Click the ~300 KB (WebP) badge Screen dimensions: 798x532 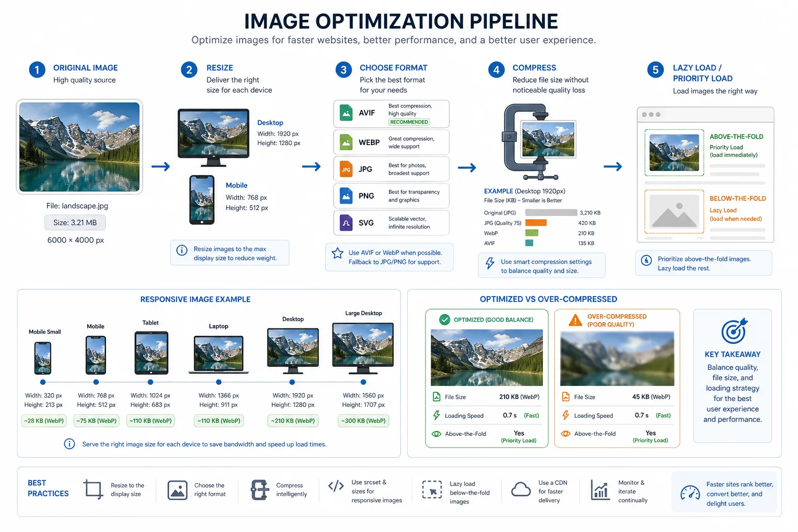pyautogui.click(x=364, y=421)
